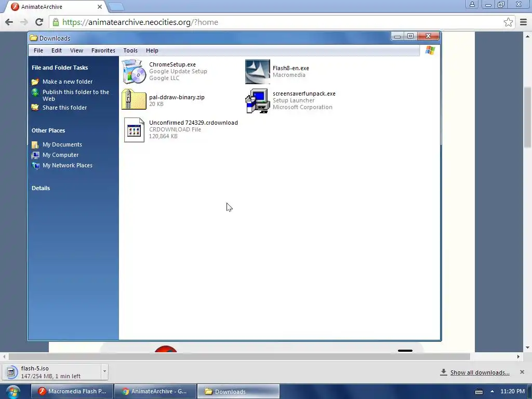Open My Computer link
The height and width of the screenshot is (399, 532).
point(60,155)
